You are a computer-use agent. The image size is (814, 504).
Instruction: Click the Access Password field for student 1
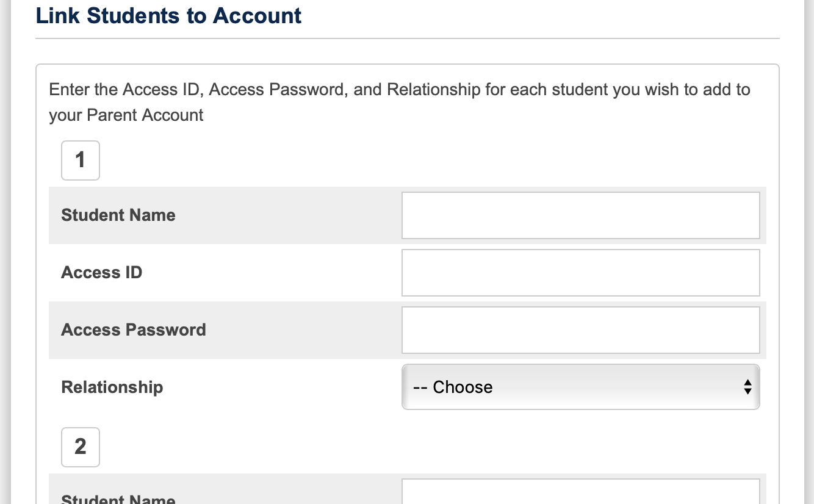(x=580, y=329)
